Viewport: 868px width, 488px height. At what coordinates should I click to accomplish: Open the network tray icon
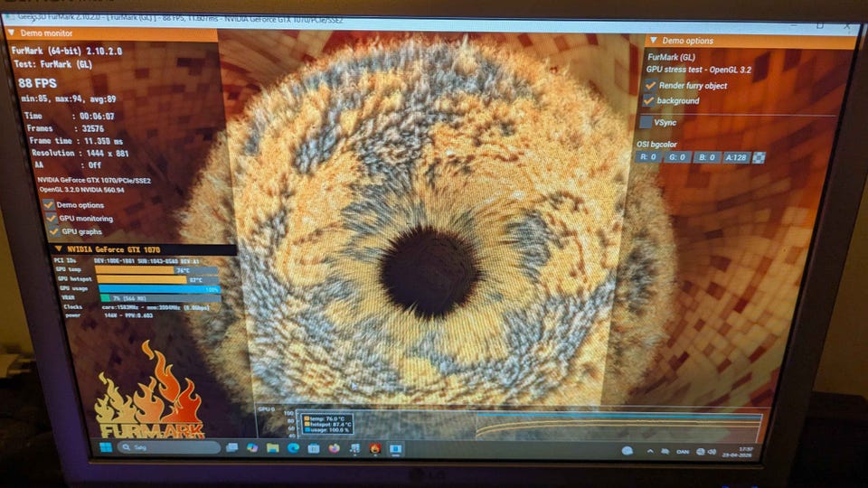[x=700, y=452]
